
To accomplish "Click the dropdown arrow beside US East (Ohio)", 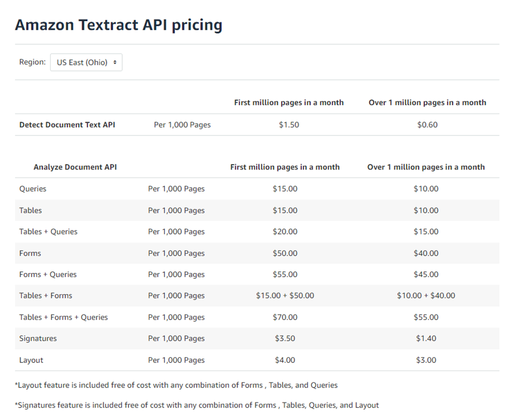I will [x=116, y=62].
